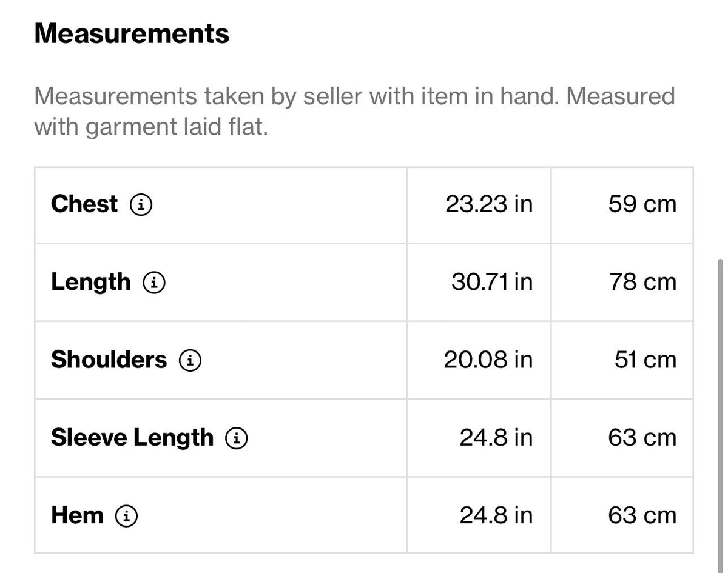Show info for Shoulders measurement
The width and height of the screenshot is (728, 573).
[x=190, y=360]
